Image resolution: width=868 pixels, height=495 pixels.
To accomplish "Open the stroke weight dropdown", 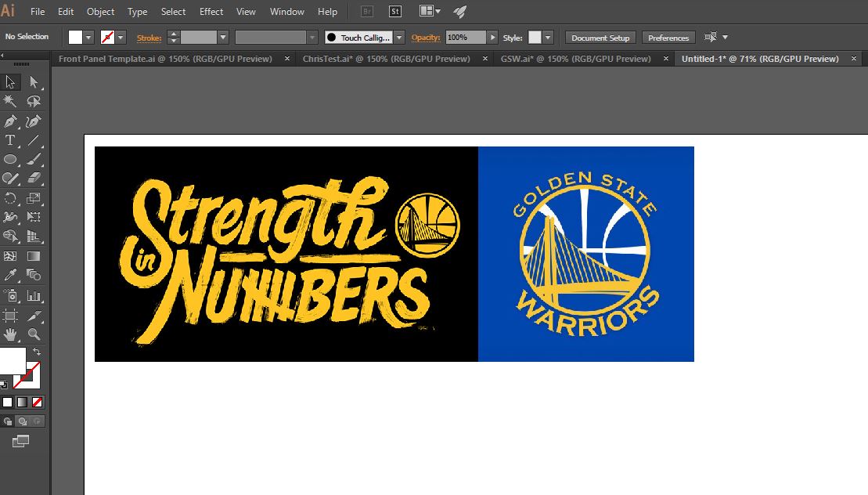I will click(223, 37).
